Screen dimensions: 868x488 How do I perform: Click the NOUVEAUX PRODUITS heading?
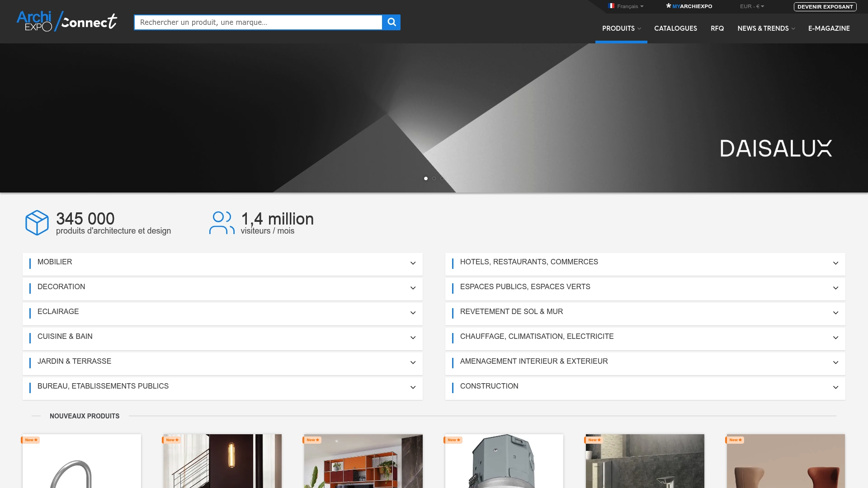pyautogui.click(x=85, y=416)
